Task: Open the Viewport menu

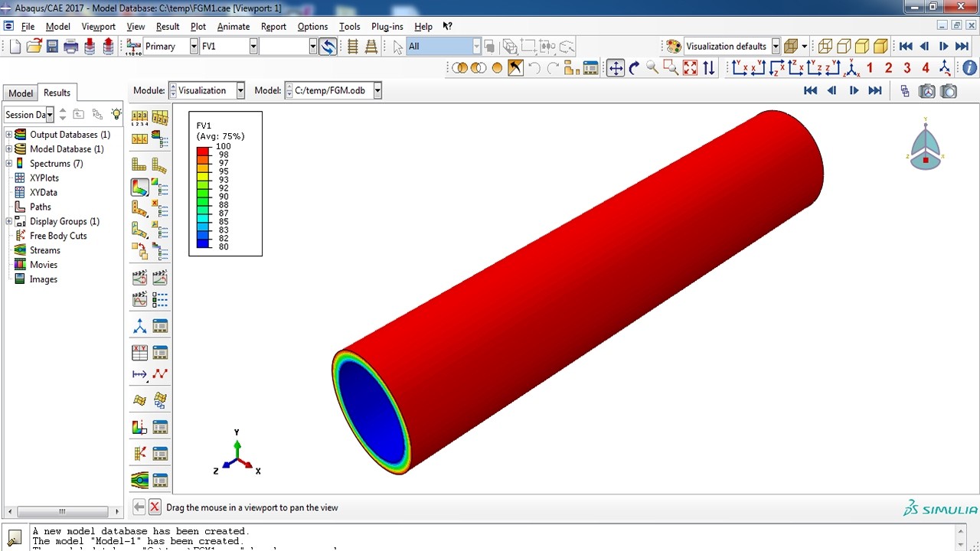Action: click(x=98, y=26)
